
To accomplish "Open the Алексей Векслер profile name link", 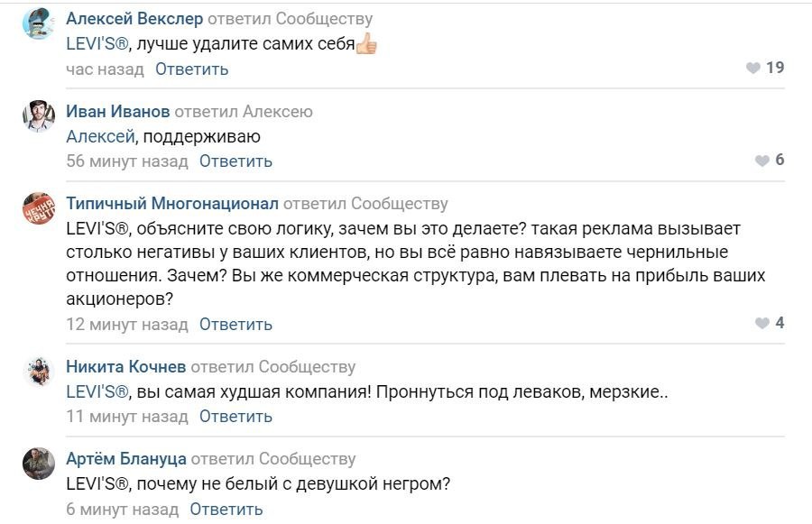I will point(135,19).
